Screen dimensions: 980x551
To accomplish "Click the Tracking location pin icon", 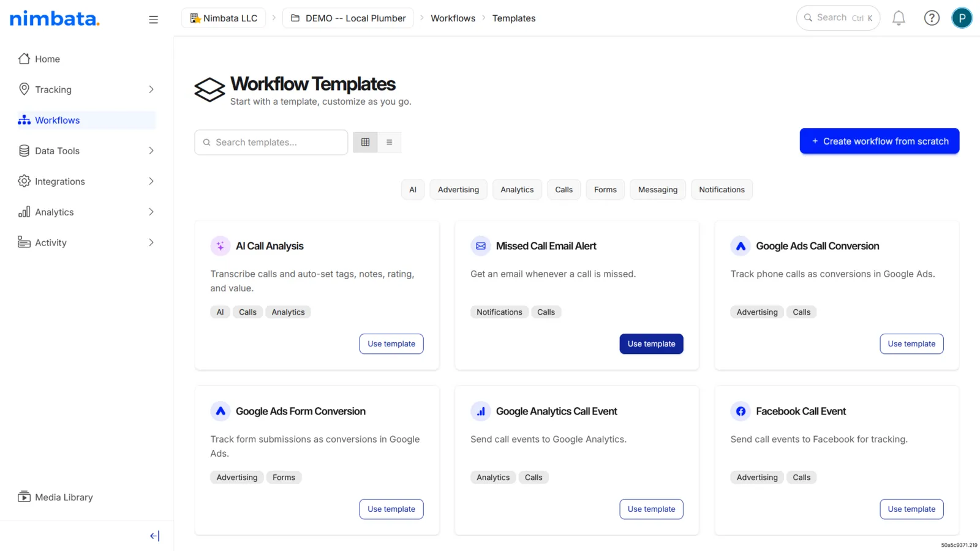I will [24, 89].
